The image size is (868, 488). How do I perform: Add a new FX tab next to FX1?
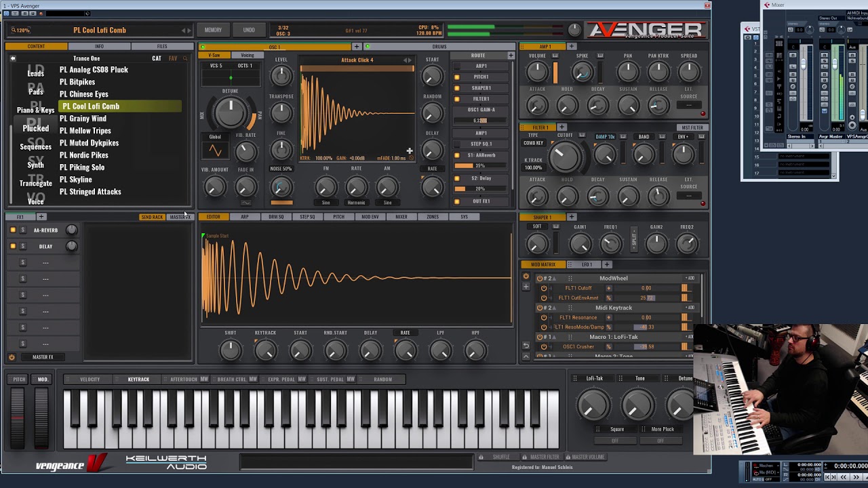pyautogui.click(x=41, y=217)
